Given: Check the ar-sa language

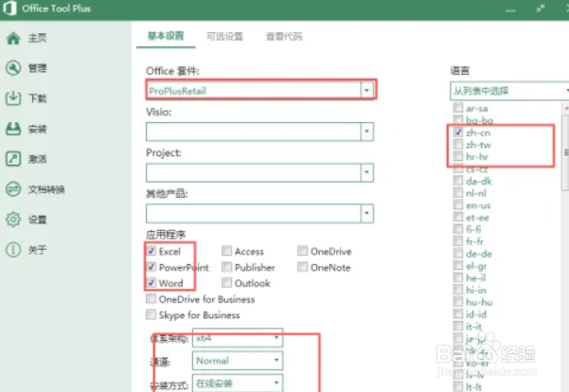Looking at the screenshot, I should pyautogui.click(x=458, y=108).
